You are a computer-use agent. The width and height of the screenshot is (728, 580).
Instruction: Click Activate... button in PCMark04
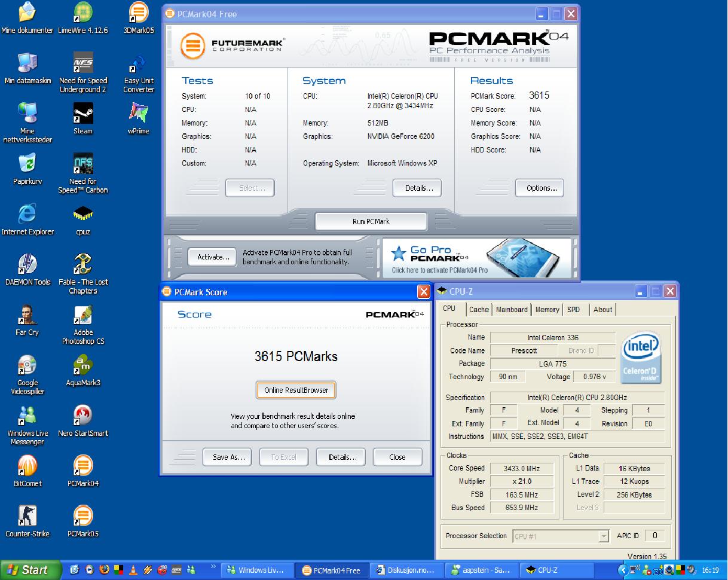pyautogui.click(x=211, y=257)
